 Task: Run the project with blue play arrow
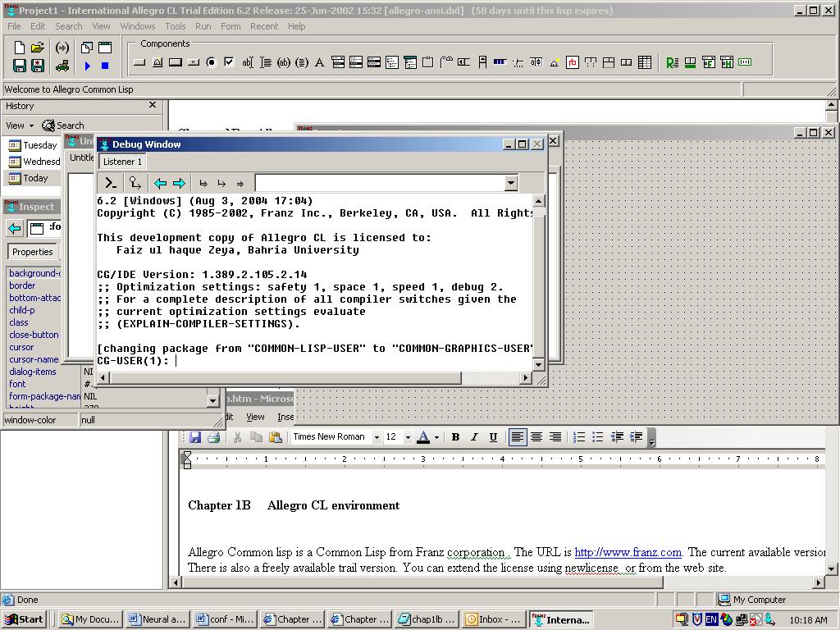[87, 66]
